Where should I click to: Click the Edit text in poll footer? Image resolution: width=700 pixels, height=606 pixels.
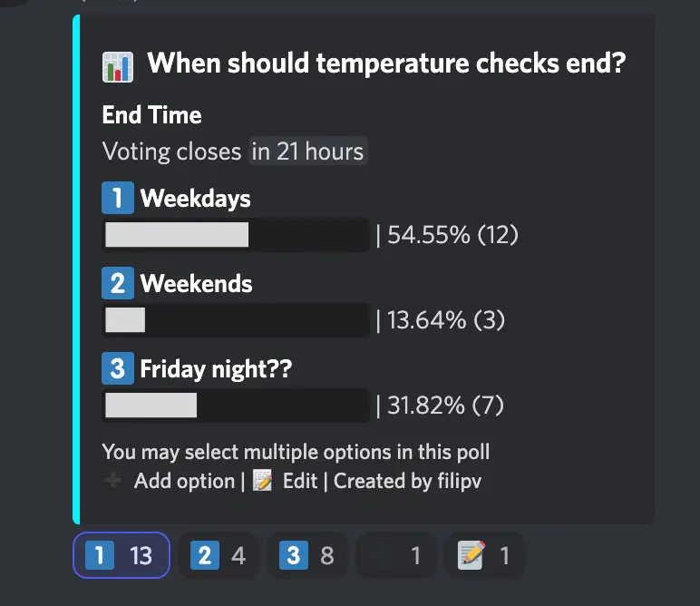tap(299, 481)
